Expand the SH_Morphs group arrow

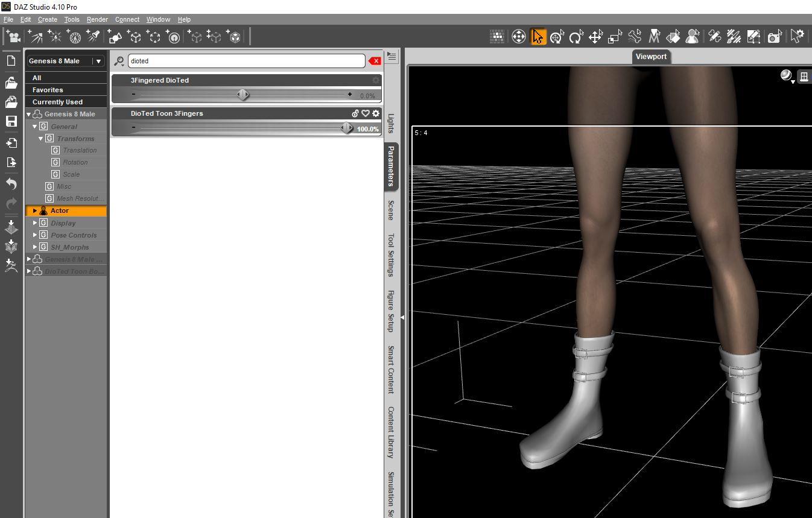click(35, 247)
